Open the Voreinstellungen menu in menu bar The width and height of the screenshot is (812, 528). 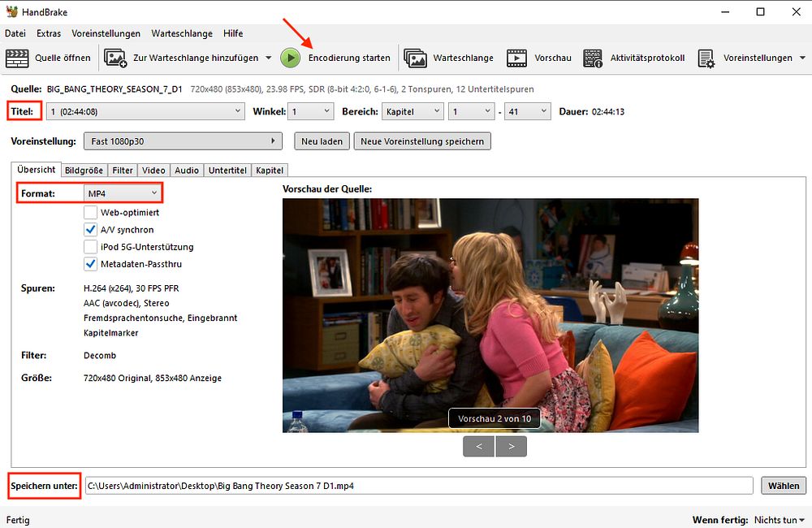106,33
